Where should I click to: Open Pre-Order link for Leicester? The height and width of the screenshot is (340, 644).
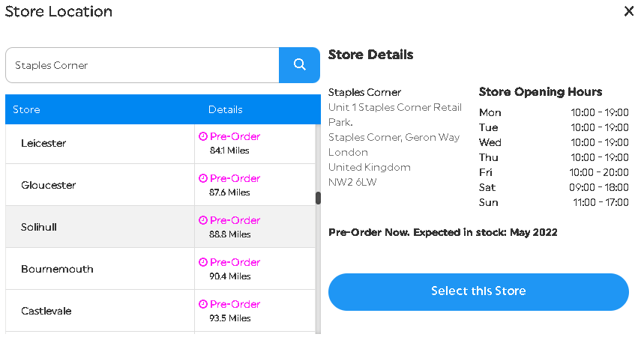pyautogui.click(x=235, y=136)
